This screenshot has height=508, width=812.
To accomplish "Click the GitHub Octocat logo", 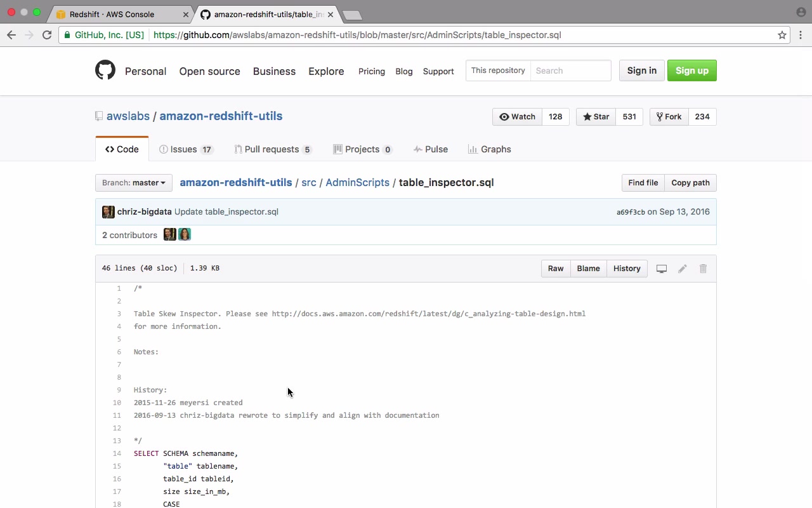I will tap(105, 70).
